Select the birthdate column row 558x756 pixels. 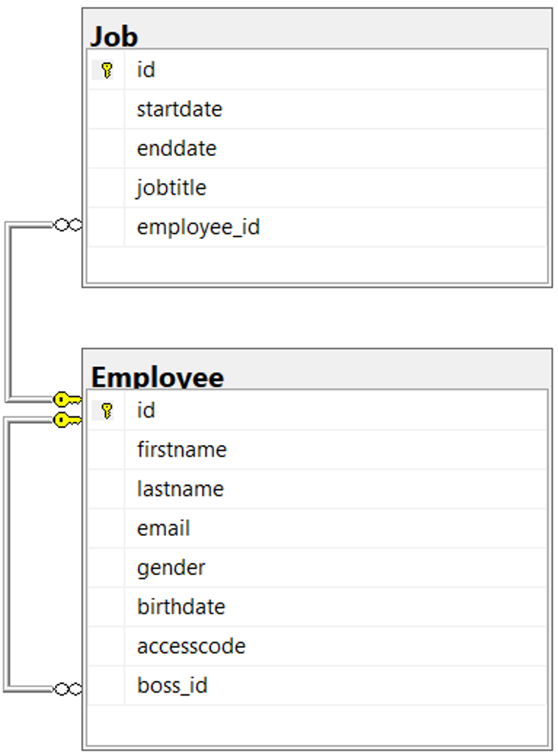[181, 607]
